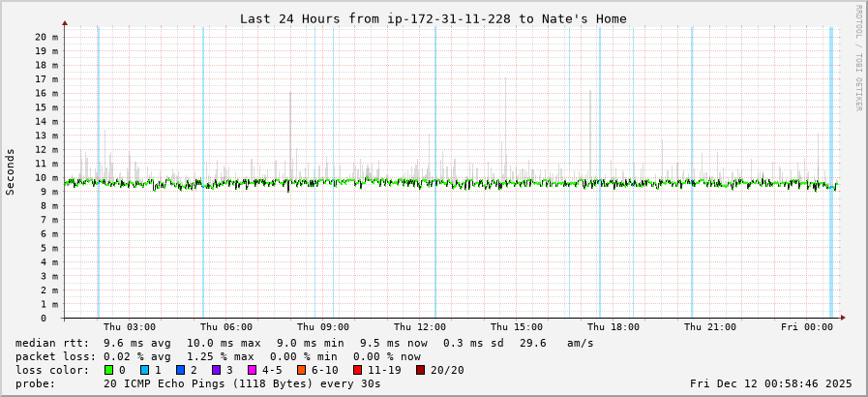Click the vertical 'Seconds' axis label
868x397 pixels.
pos(11,171)
